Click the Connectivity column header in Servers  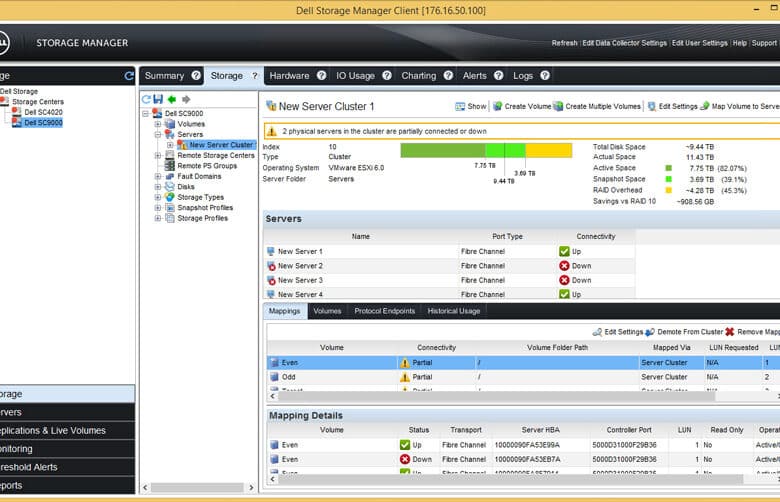click(596, 236)
